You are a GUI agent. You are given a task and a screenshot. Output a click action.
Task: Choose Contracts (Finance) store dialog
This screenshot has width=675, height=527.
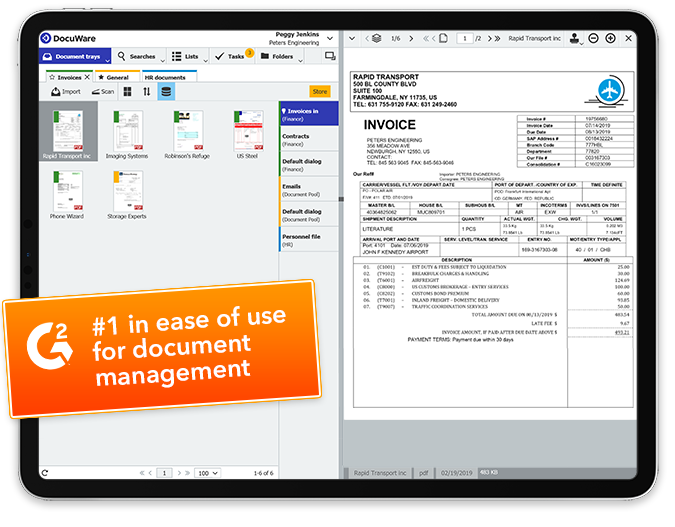tap(309, 140)
